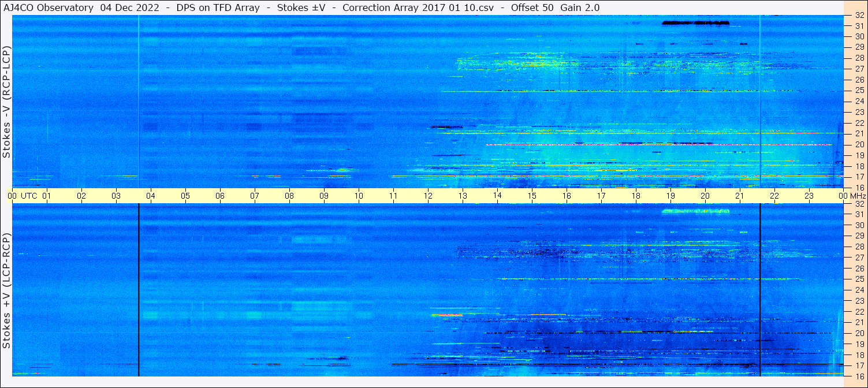Select the 02 hour tick label
Viewport: 868px width, 388px height.
click(x=81, y=196)
